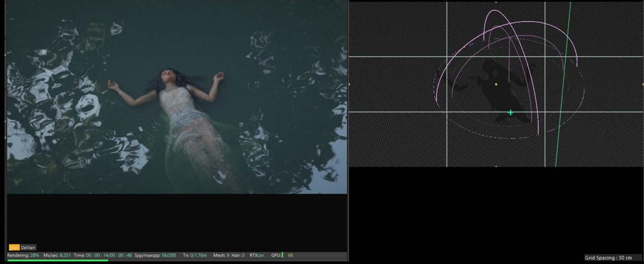Click the GPU usage indicator
Screen dimensions: 644x264
(x=282, y=255)
